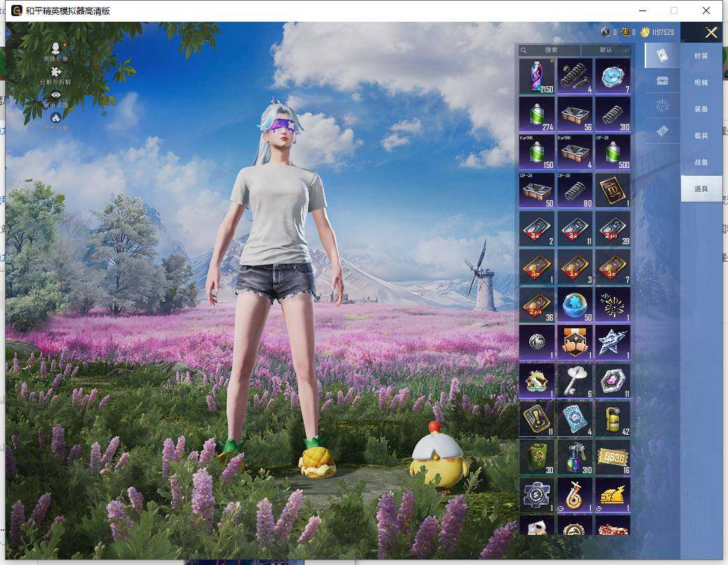Select the yellow smoke grenade with 42

point(613,419)
